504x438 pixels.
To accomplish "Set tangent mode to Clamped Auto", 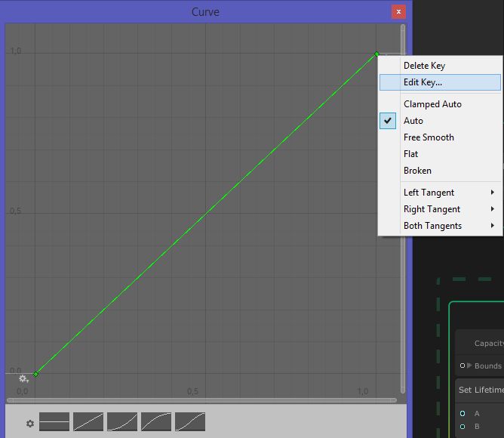I will (x=432, y=104).
